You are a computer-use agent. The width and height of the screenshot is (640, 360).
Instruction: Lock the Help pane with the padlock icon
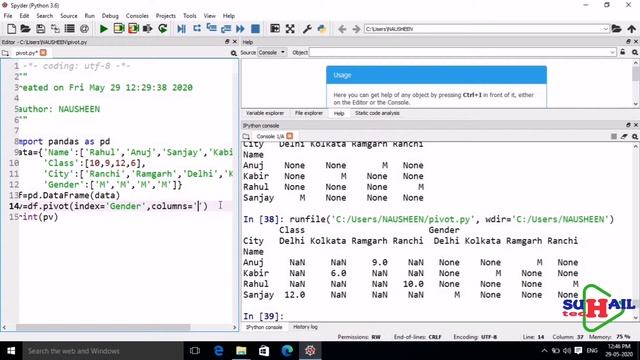click(x=623, y=52)
